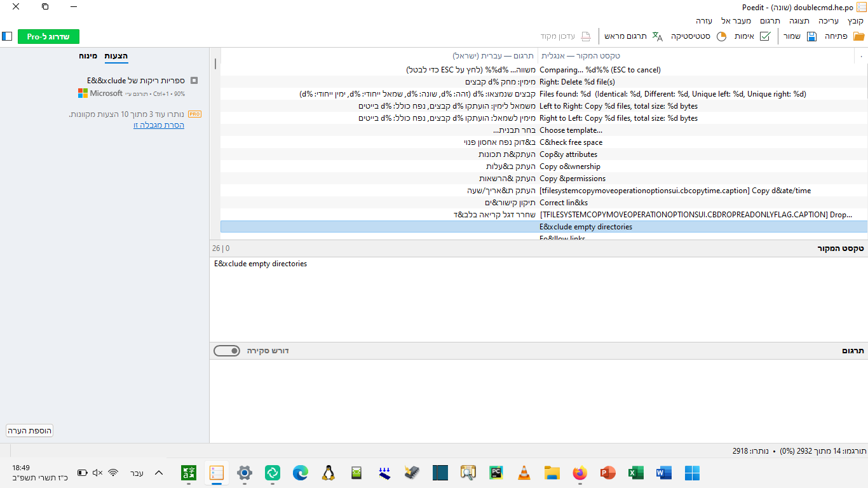This screenshot has height=488, width=868.
Task: Open Microsoft Edge from the taskbar
Action: (x=301, y=473)
